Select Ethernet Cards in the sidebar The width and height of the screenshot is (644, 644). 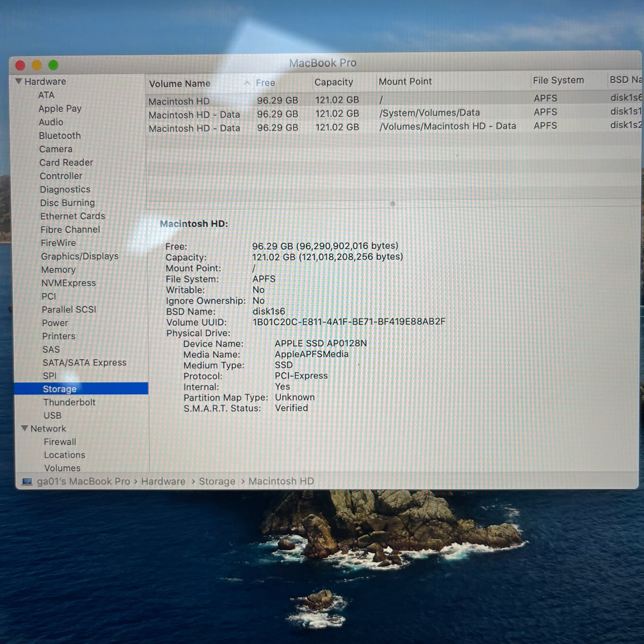pyautogui.click(x=73, y=216)
